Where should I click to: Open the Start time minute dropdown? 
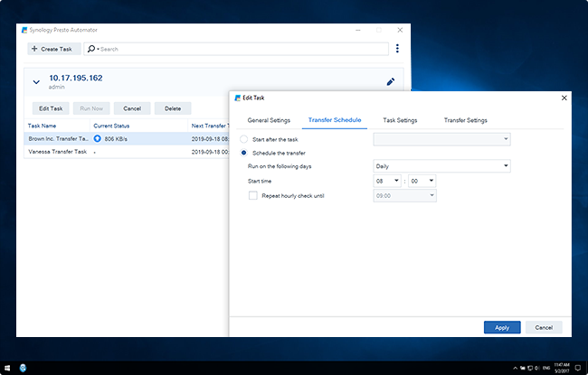click(x=422, y=181)
